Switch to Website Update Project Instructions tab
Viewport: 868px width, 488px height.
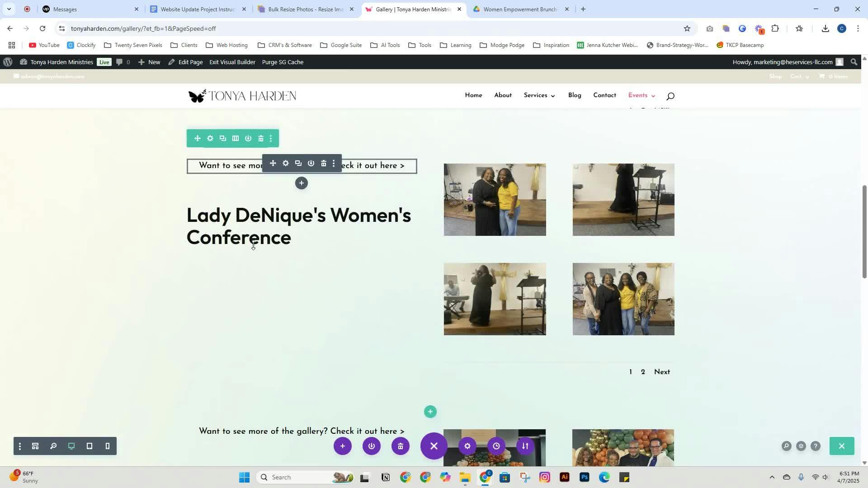tap(198, 9)
